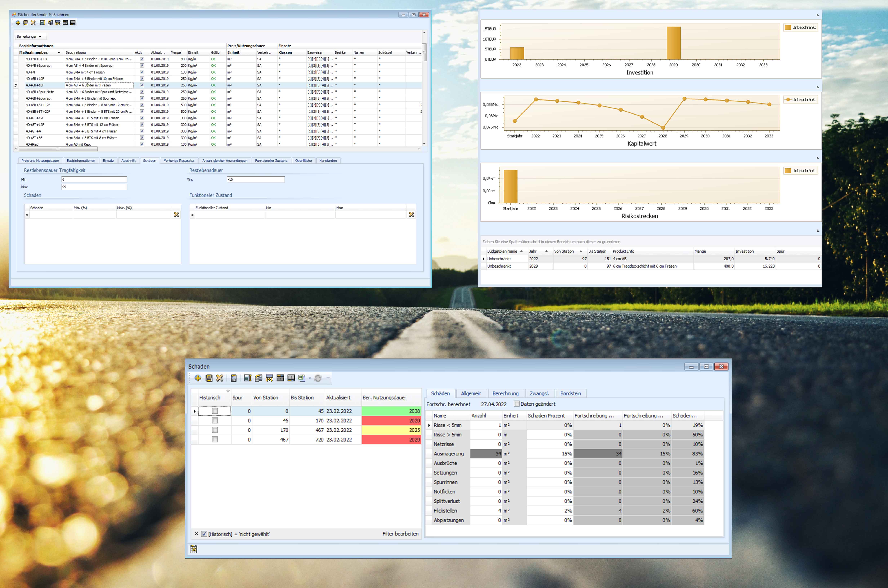Screen dimensions: 888x588
Task: Toggle the Daten geändert checkbox
Action: 517,404
